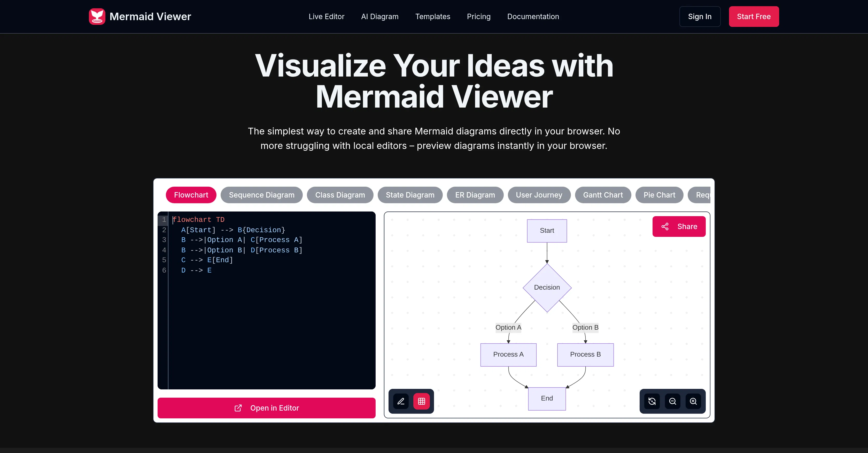Image resolution: width=868 pixels, height=453 pixels.
Task: Sign in to Mermaid Viewer
Action: tap(700, 17)
